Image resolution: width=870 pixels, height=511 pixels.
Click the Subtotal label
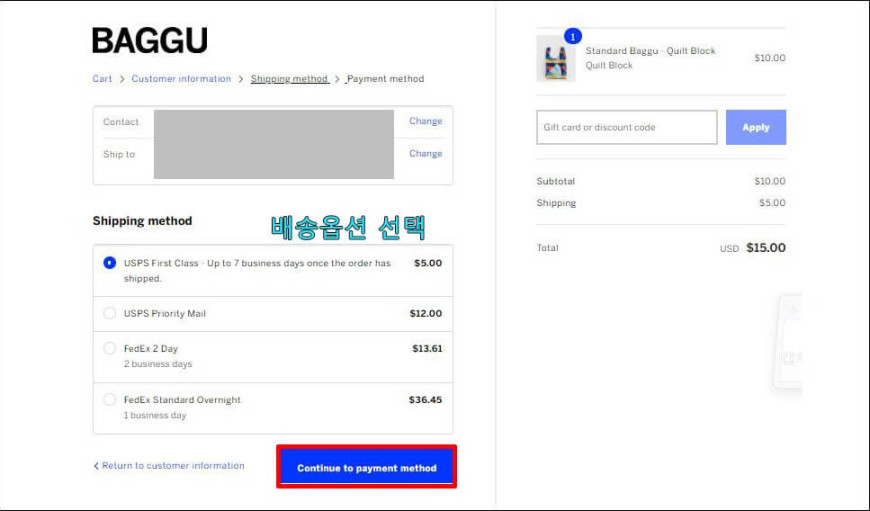[555, 181]
